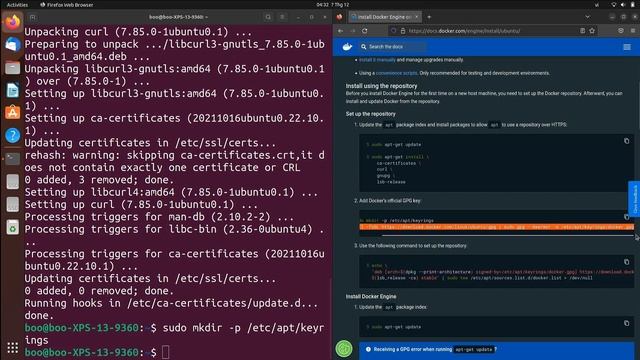Click the Docker whale logo
Viewport: 640px width, 360px height.
tap(347, 47)
